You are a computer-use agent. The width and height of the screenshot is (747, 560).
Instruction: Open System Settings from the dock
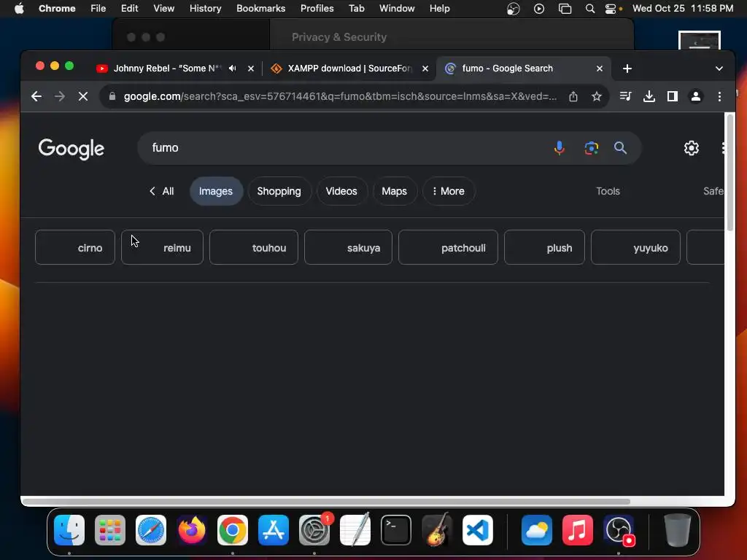pos(314,530)
